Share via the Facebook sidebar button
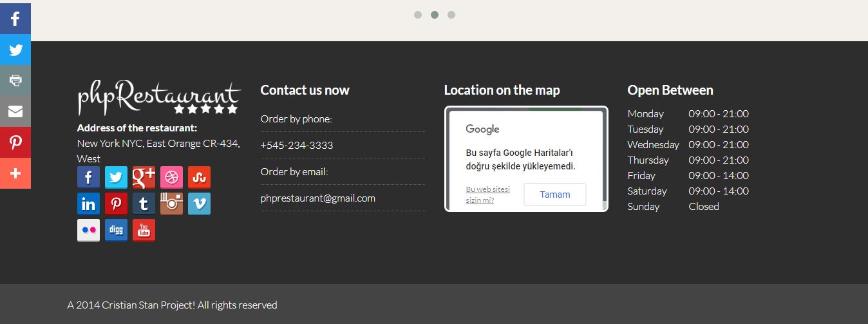 click(x=15, y=18)
